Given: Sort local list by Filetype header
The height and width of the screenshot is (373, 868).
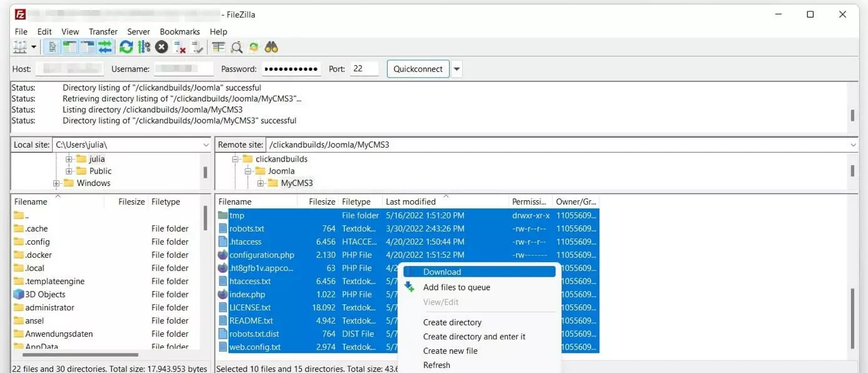Looking at the screenshot, I should click(174, 202).
